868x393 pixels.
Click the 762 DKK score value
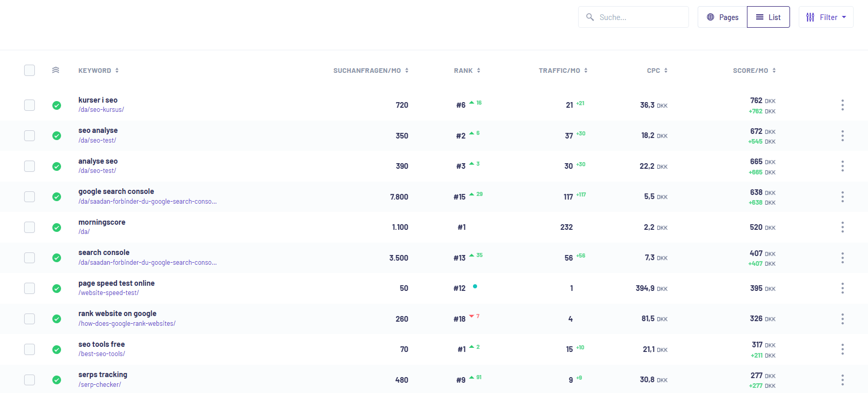click(x=763, y=101)
